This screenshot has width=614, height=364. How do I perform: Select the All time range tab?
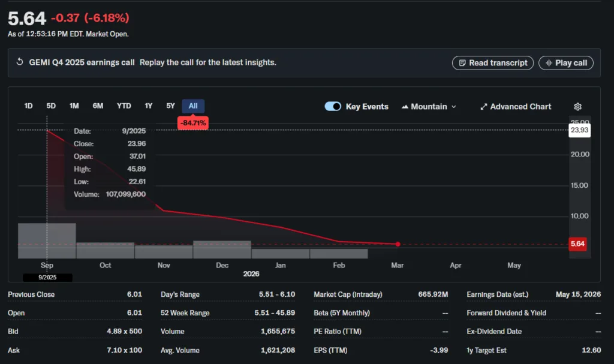tap(193, 106)
